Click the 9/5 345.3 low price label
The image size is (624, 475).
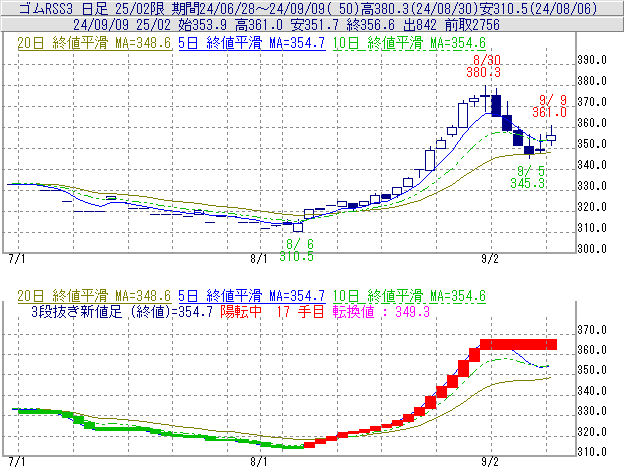[x=528, y=177]
